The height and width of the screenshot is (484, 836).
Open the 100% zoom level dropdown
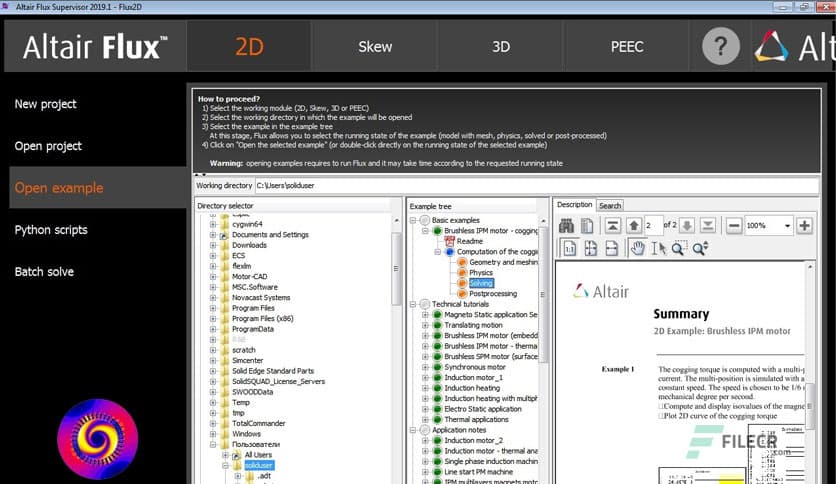coord(788,226)
